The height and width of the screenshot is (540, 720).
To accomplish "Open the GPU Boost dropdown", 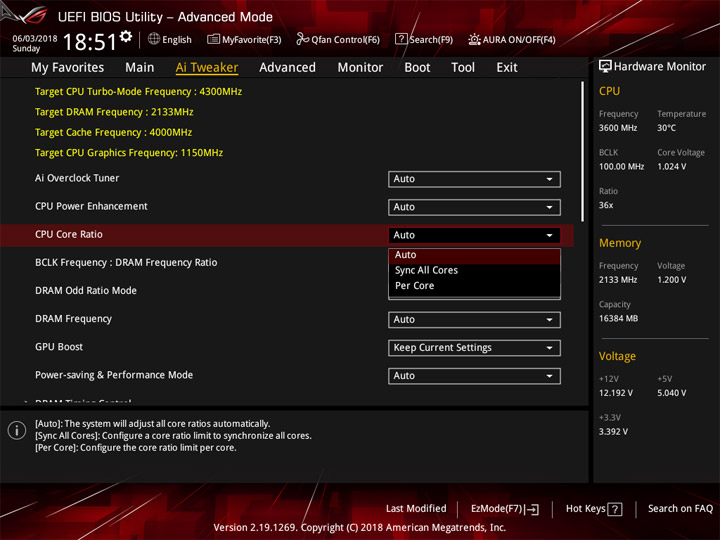I will 474,348.
